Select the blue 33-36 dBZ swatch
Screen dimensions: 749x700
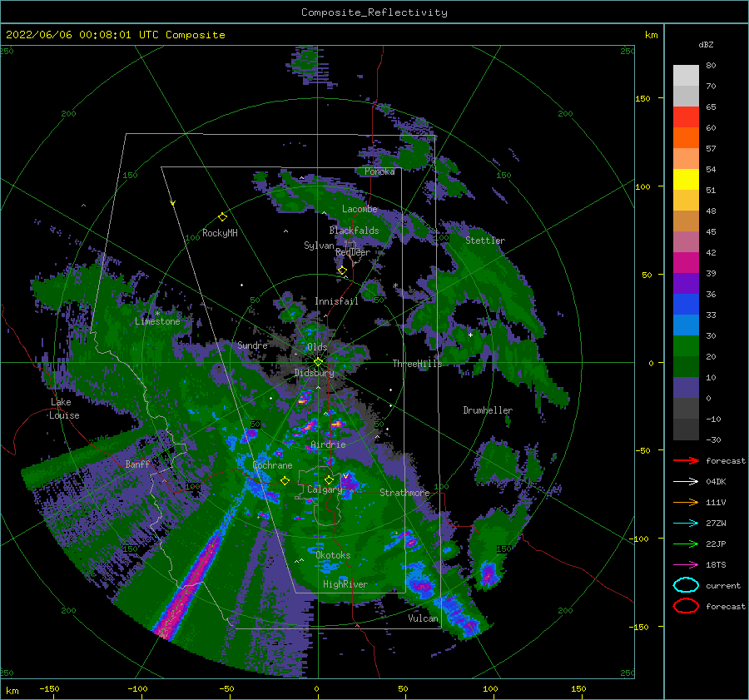tap(686, 304)
